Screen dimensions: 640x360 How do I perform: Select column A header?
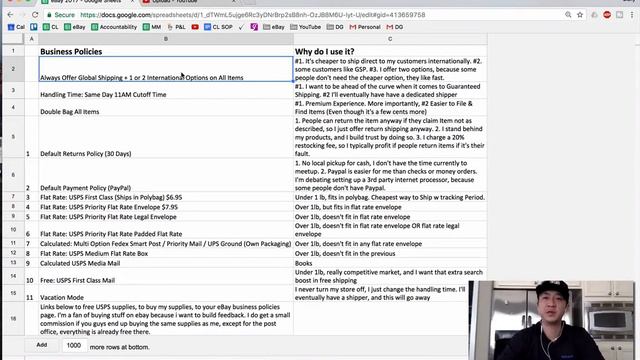coord(31,39)
